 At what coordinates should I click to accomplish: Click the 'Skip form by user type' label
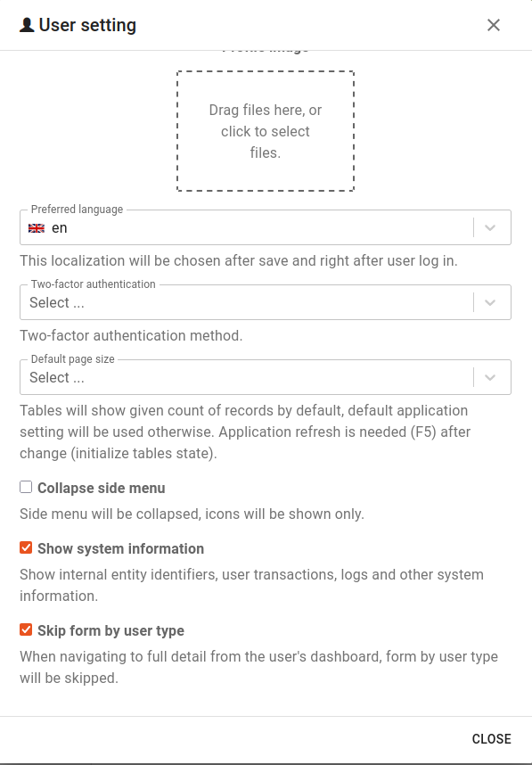click(x=110, y=630)
